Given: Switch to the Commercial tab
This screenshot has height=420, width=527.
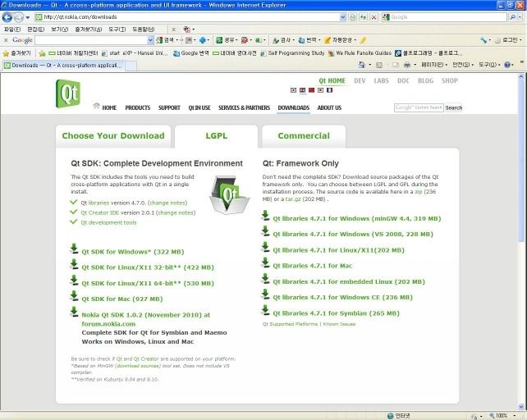Looking at the screenshot, I should 304,136.
